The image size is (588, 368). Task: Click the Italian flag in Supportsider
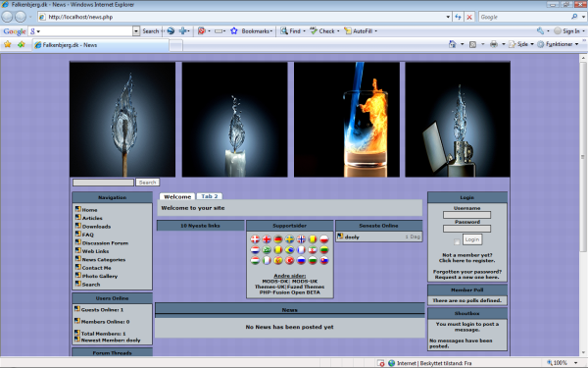(x=267, y=260)
